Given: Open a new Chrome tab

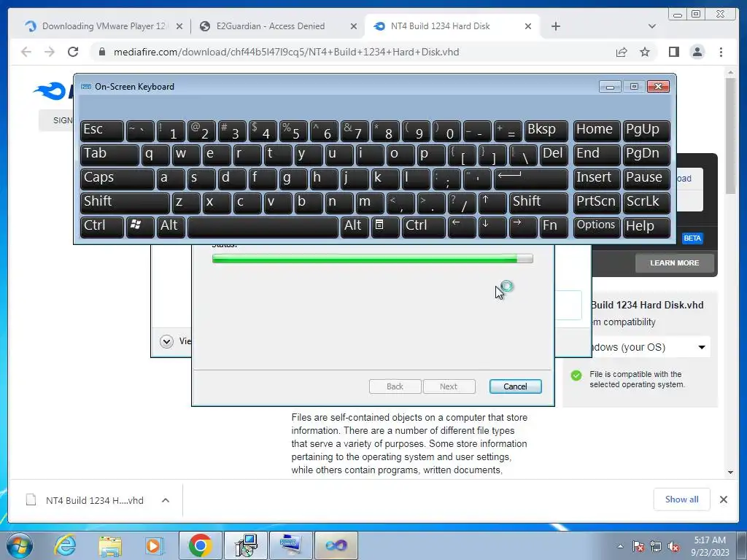Looking at the screenshot, I should [x=555, y=26].
